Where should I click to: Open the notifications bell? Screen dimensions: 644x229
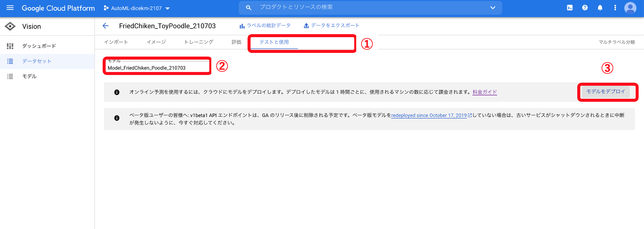coord(600,8)
